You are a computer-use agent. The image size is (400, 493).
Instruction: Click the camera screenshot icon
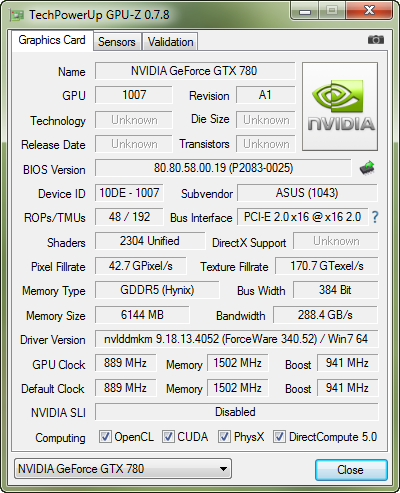click(x=376, y=40)
